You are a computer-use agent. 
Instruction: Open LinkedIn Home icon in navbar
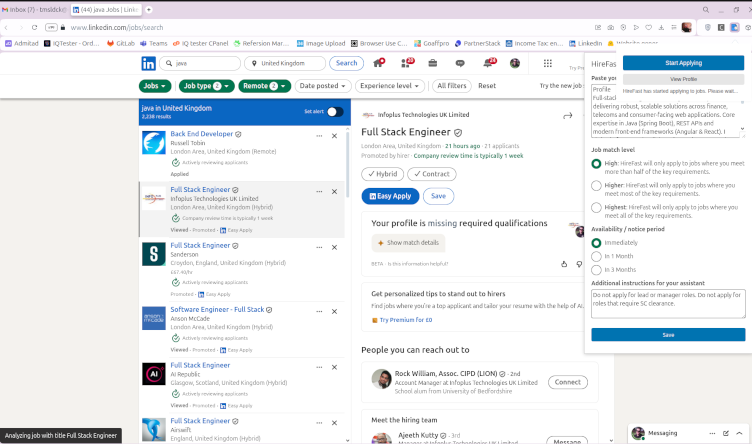click(x=378, y=63)
